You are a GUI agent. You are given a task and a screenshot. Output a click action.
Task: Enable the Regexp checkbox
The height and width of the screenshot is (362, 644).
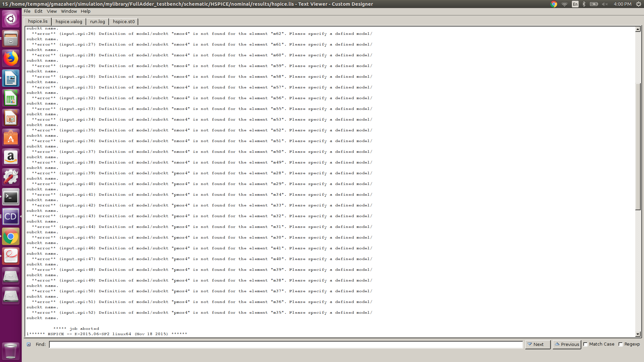[621, 344]
